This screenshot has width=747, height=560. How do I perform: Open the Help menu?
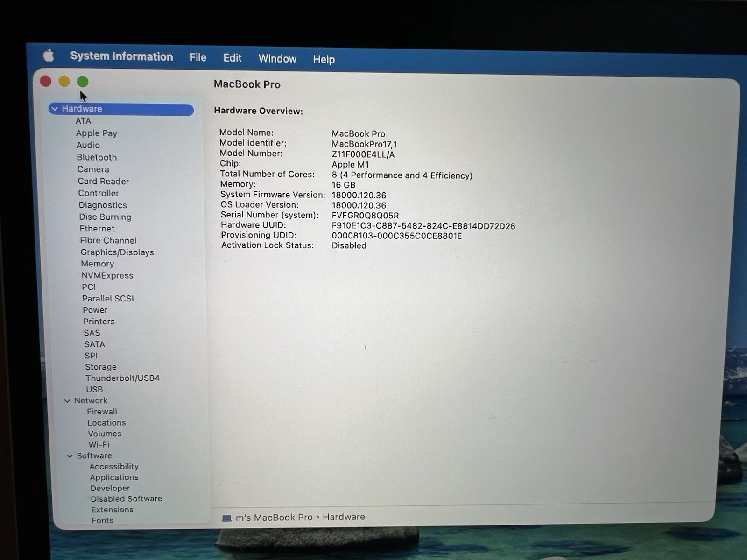[324, 59]
